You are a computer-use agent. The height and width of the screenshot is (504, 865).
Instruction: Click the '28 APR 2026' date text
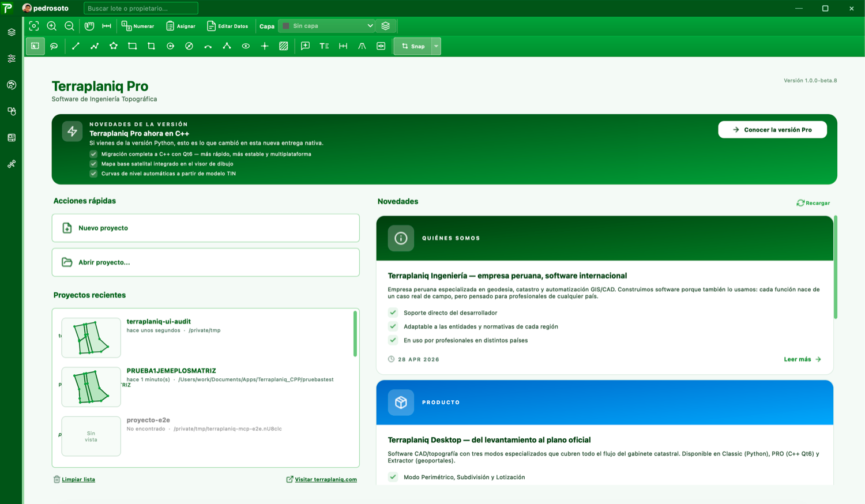point(419,359)
